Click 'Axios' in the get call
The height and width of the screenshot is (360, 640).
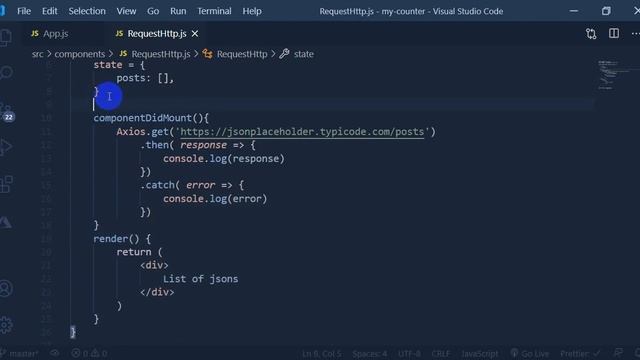pyautogui.click(x=131, y=132)
